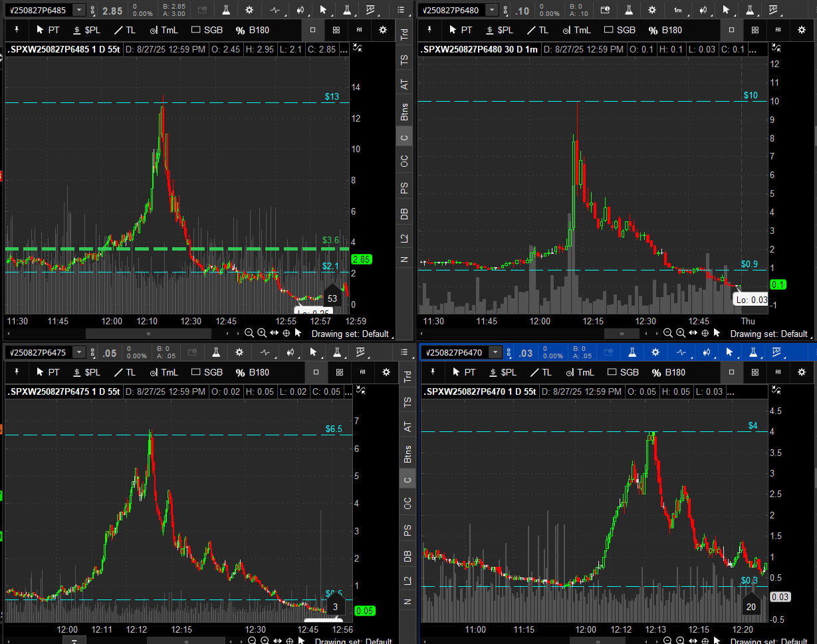Select single-chart layout in P6470 toolbar
The width and height of the screenshot is (817, 644).
(731, 372)
